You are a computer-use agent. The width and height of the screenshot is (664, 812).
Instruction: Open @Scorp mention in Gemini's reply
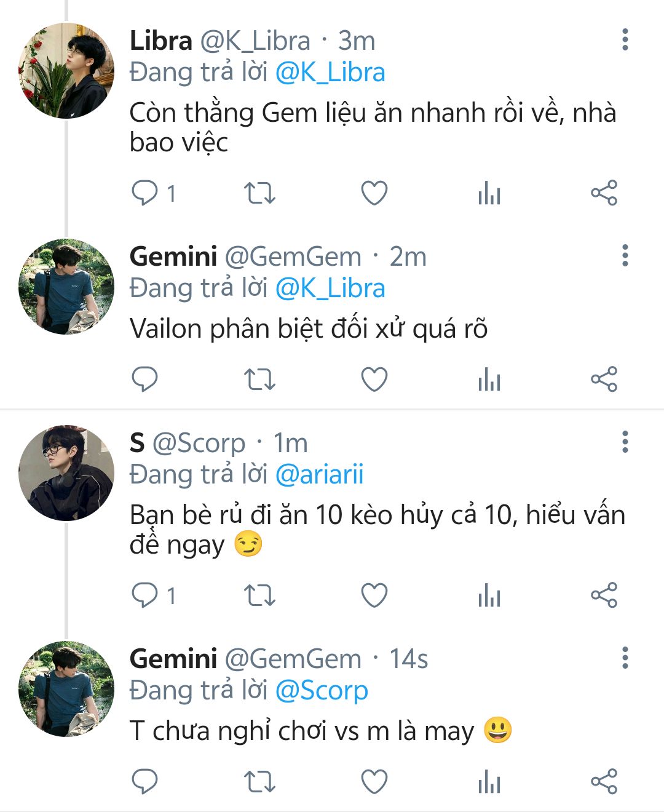coord(322,690)
